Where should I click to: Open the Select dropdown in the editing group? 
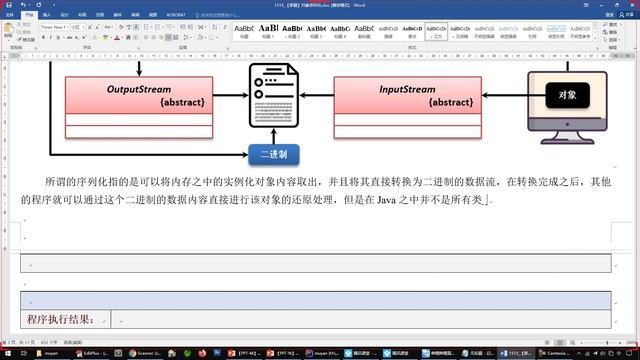[x=612, y=40]
